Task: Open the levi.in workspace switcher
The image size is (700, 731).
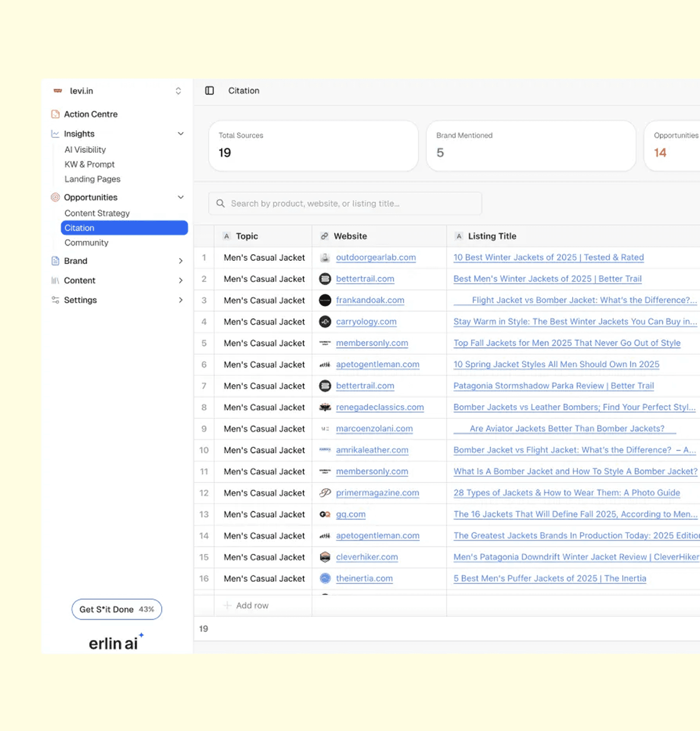Action: pyautogui.click(x=178, y=91)
